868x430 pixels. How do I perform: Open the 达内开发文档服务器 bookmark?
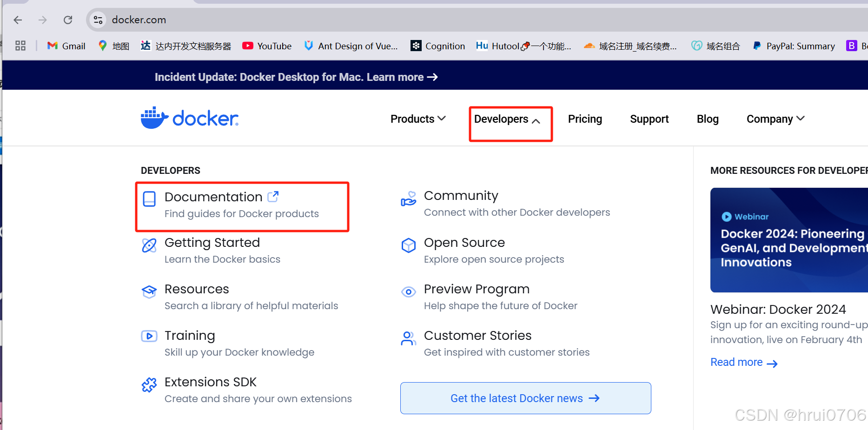pyautogui.click(x=186, y=46)
